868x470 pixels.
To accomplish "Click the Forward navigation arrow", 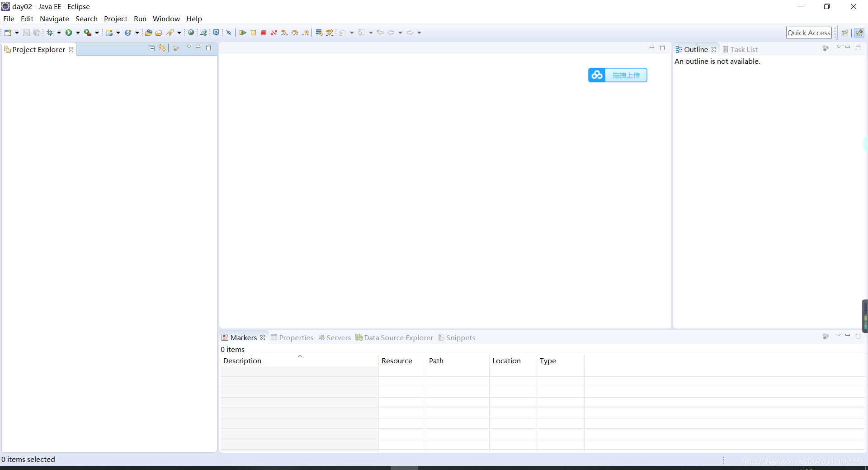I will 410,33.
